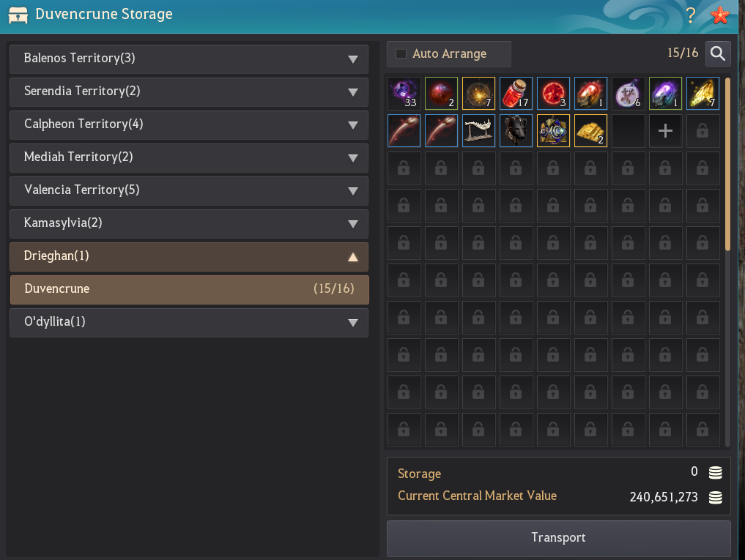
Task: Click the red starfish icon in header
Action: pos(720,15)
